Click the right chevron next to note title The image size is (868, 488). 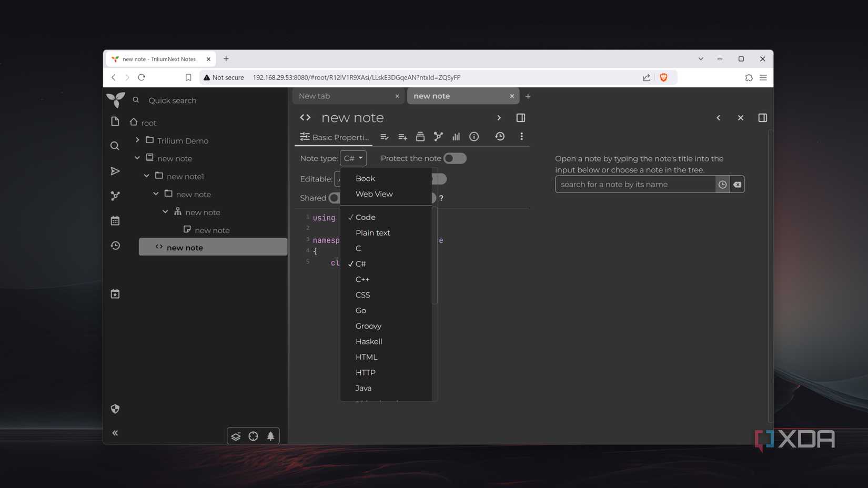coord(499,118)
